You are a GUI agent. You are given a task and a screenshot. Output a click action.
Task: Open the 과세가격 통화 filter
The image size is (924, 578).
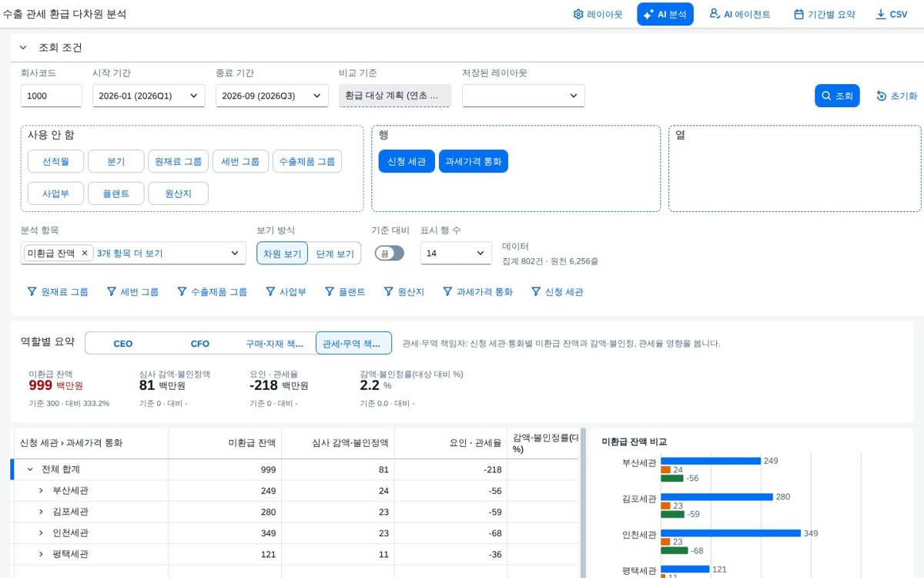point(477,292)
